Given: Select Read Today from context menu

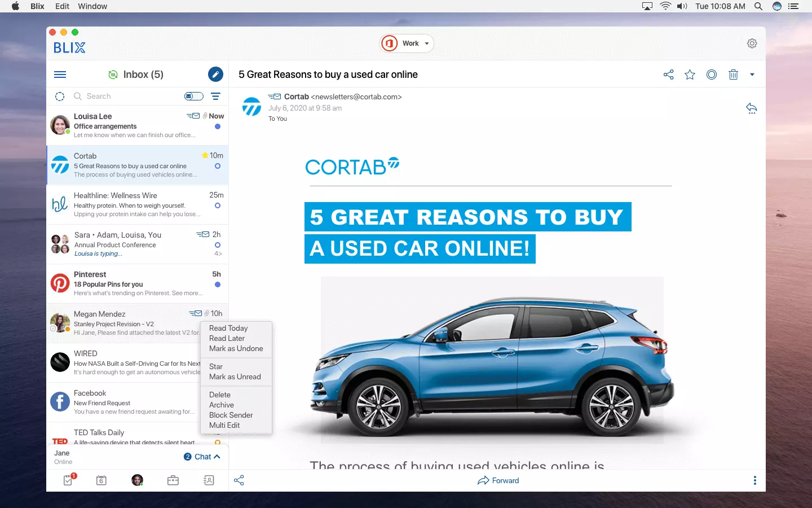Looking at the screenshot, I should pos(228,328).
